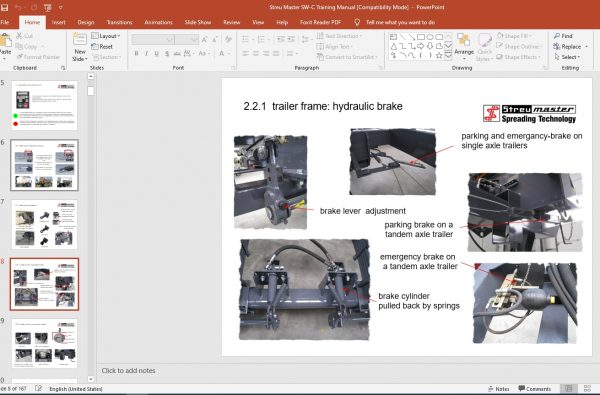Image resolution: width=600 pixels, height=395 pixels.
Task: Select slide 7 thumbnail
Action: tap(44, 224)
